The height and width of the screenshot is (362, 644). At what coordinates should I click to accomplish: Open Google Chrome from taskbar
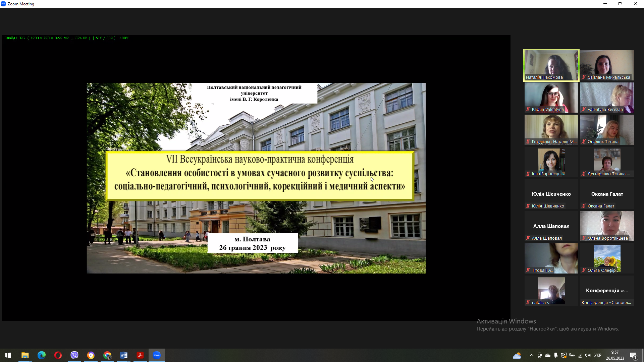107,355
